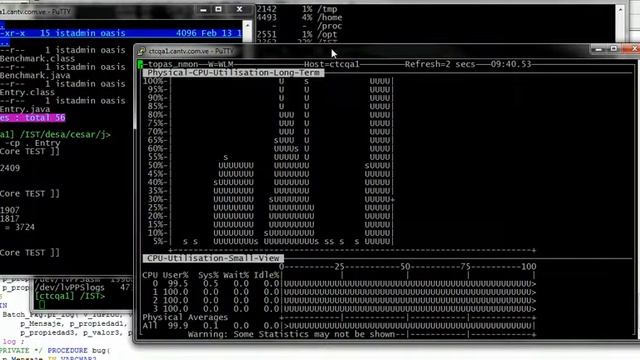Click the value 1907 in left terminal
The width and height of the screenshot is (640, 360).
click(10, 210)
